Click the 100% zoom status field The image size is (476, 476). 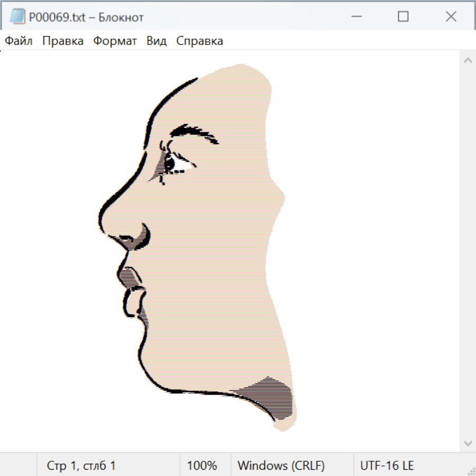coord(202,465)
